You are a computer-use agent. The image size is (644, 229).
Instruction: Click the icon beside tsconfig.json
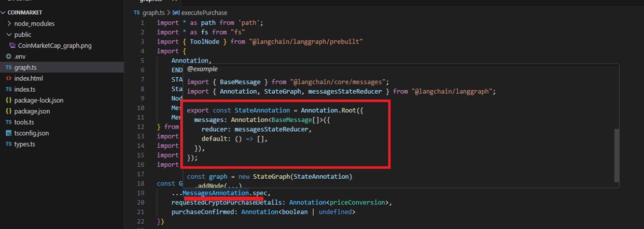tap(8, 133)
